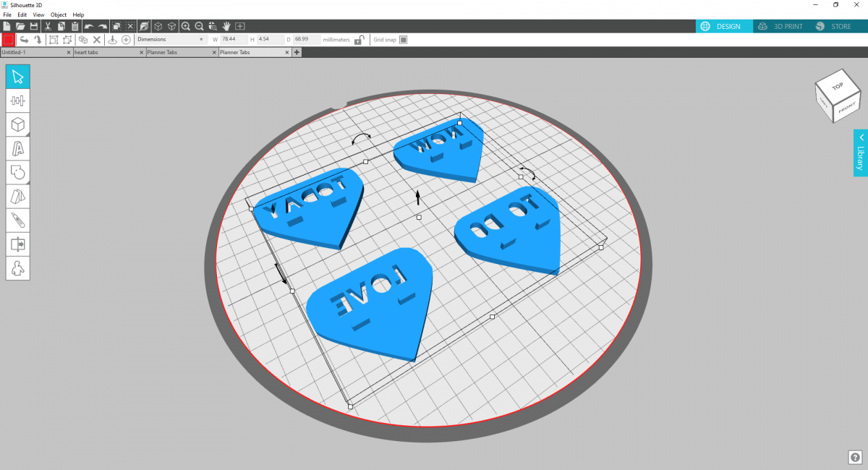Select all objects icon
Screen dimensions: 868x470
click(116, 26)
